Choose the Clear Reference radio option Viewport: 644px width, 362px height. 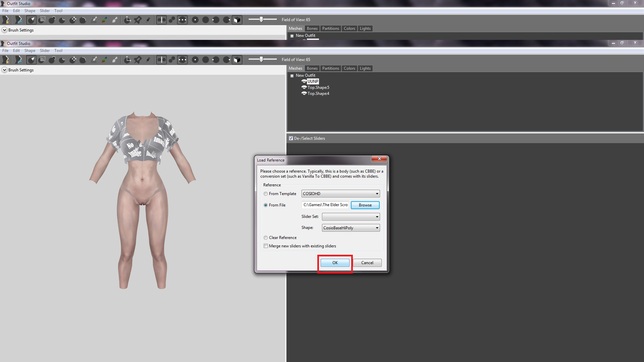tap(266, 238)
